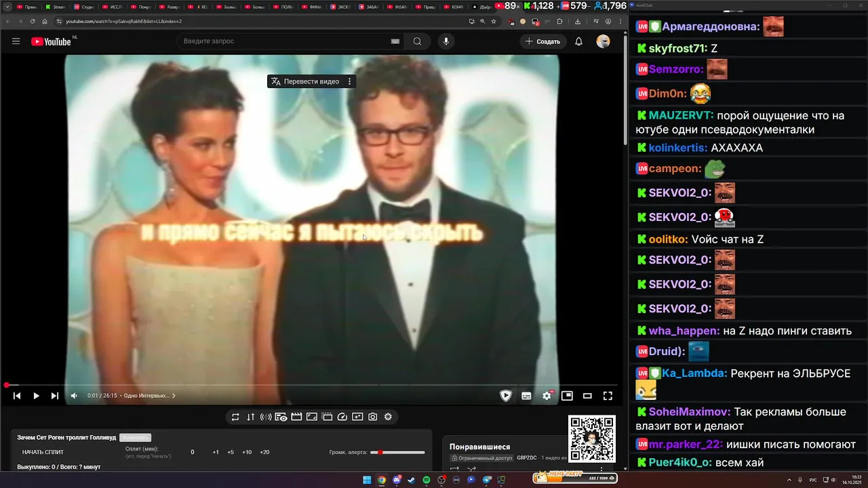
Task: Toggle volume boost icon in enhancer toolbar
Action: (x=266, y=417)
